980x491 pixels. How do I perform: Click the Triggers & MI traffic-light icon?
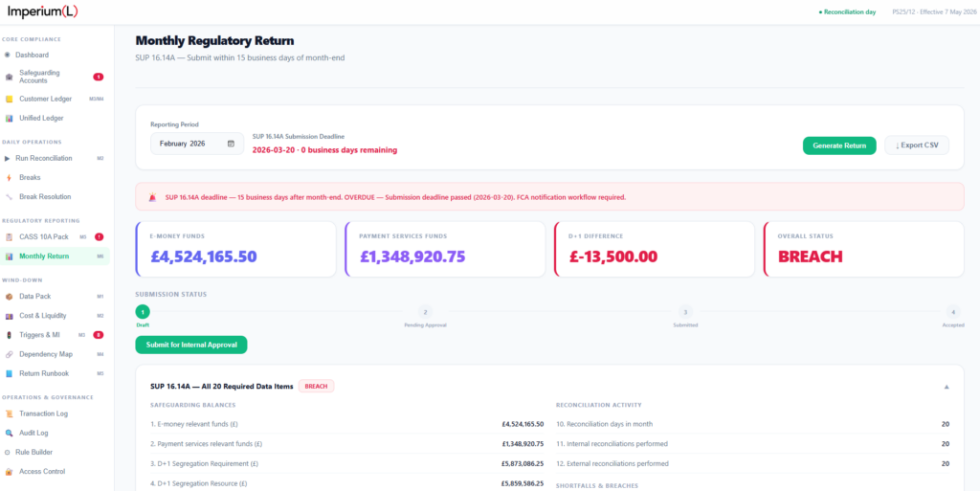pyautogui.click(x=9, y=335)
